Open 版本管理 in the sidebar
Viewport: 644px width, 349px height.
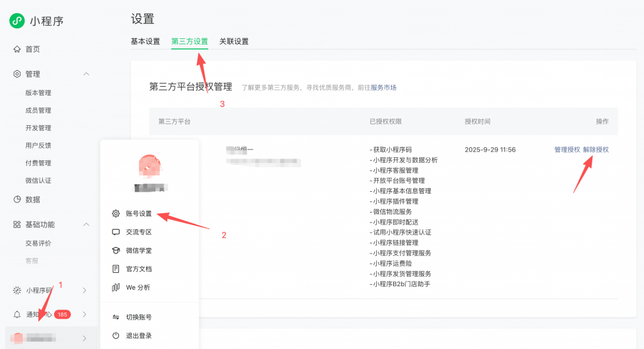[38, 93]
